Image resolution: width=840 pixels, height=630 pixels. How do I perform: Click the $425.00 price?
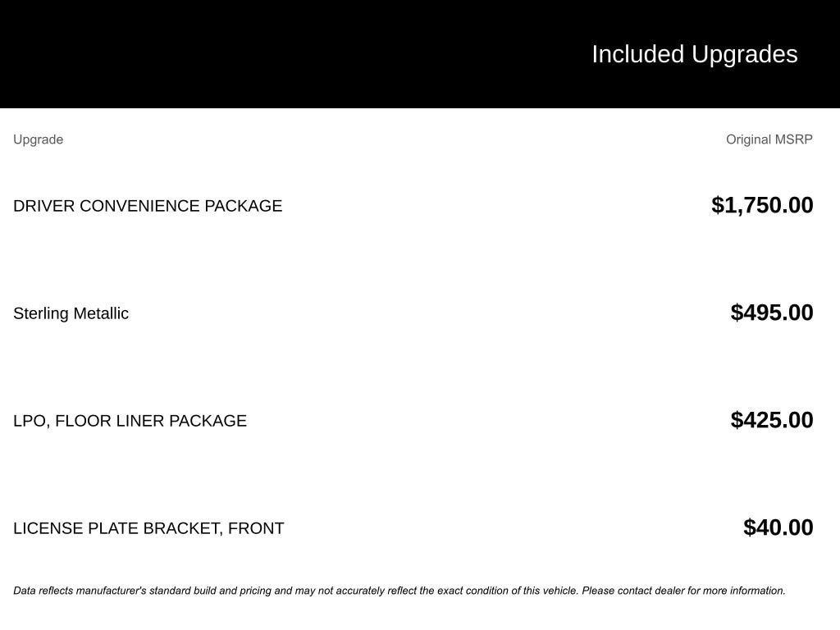coord(772,420)
